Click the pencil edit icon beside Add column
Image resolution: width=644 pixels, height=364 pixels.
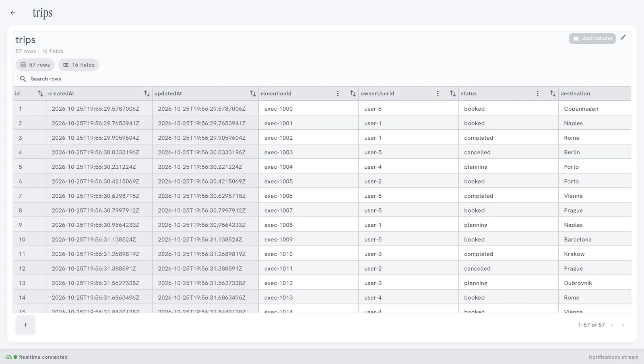[x=623, y=37]
